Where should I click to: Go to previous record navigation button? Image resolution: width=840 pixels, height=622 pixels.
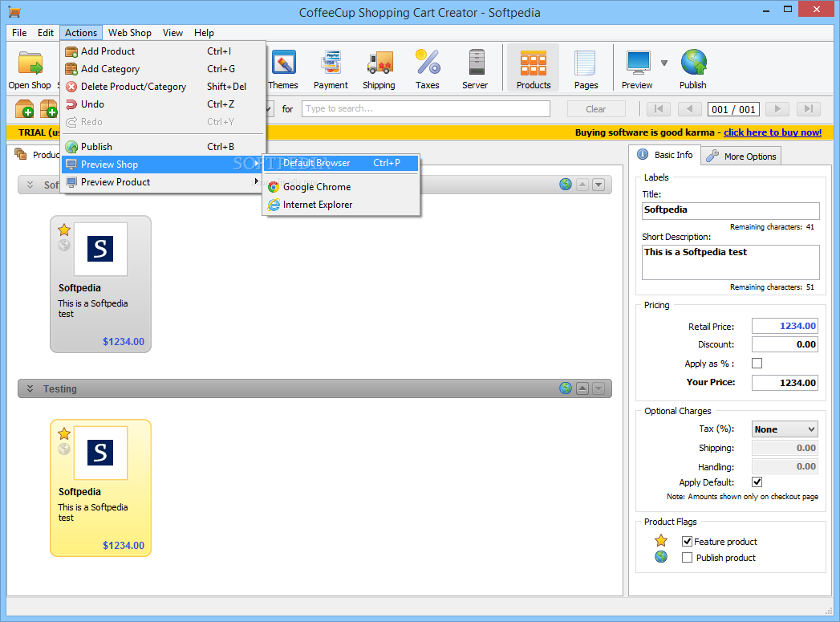point(689,109)
